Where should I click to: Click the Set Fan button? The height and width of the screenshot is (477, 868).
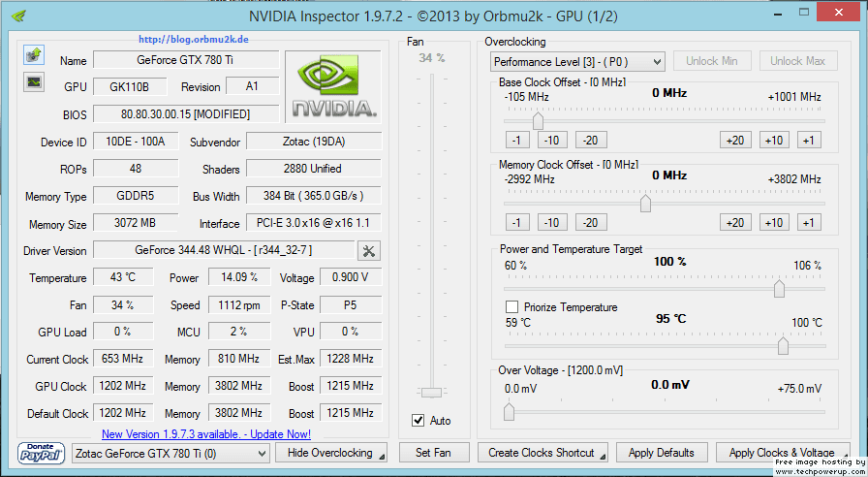point(433,453)
